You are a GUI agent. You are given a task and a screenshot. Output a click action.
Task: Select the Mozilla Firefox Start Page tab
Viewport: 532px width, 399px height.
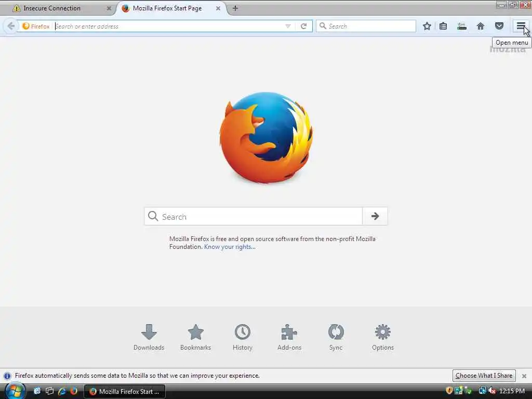pyautogui.click(x=171, y=8)
